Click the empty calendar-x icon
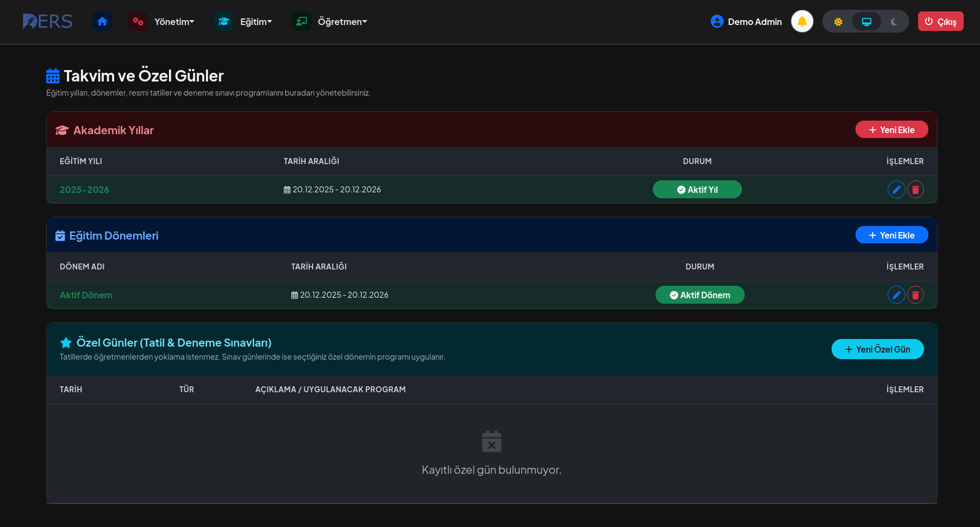 [492, 441]
